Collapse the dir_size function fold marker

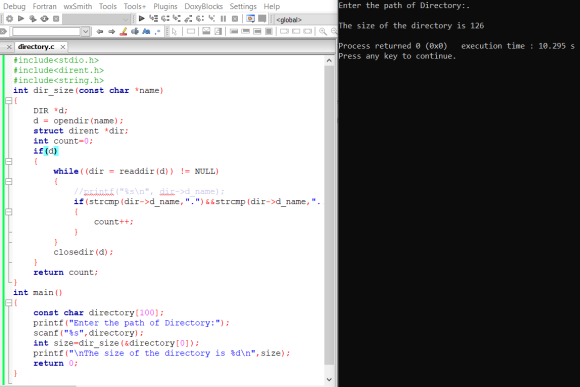click(x=9, y=100)
